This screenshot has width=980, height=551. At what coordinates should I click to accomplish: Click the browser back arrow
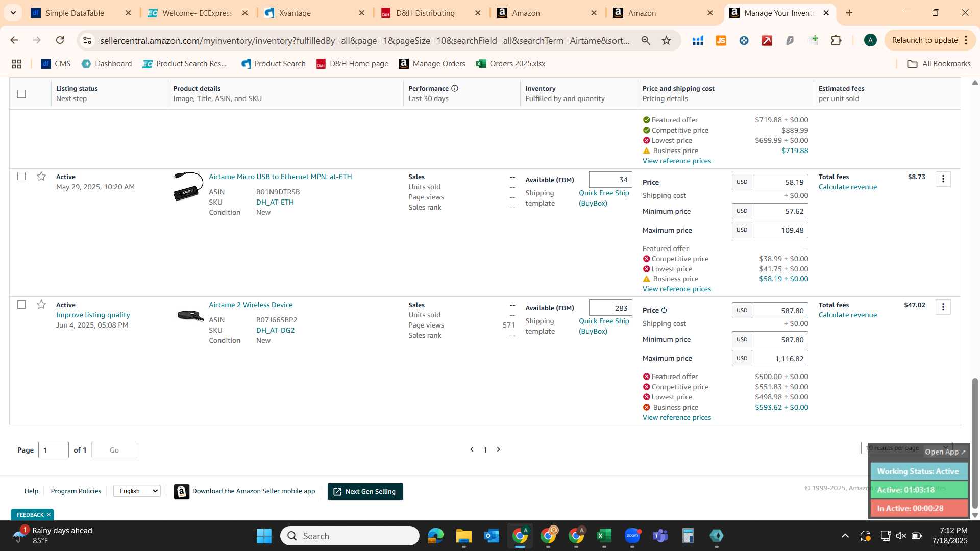click(14, 40)
